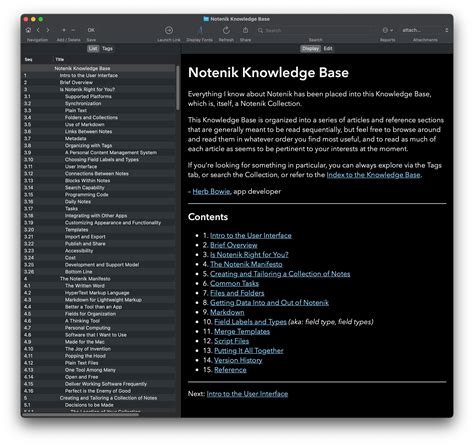The width and height of the screenshot is (474, 445).
Task: Go forward with the right chevron
Action: 48,30
